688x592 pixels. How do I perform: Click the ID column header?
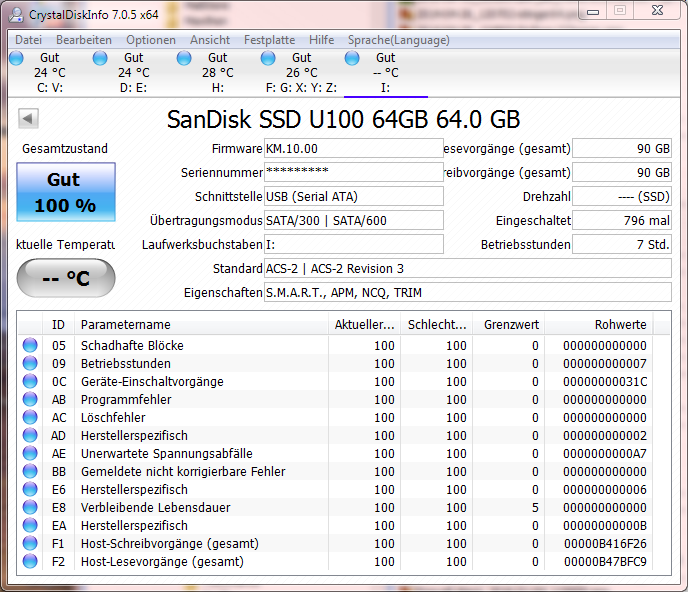click(x=58, y=325)
